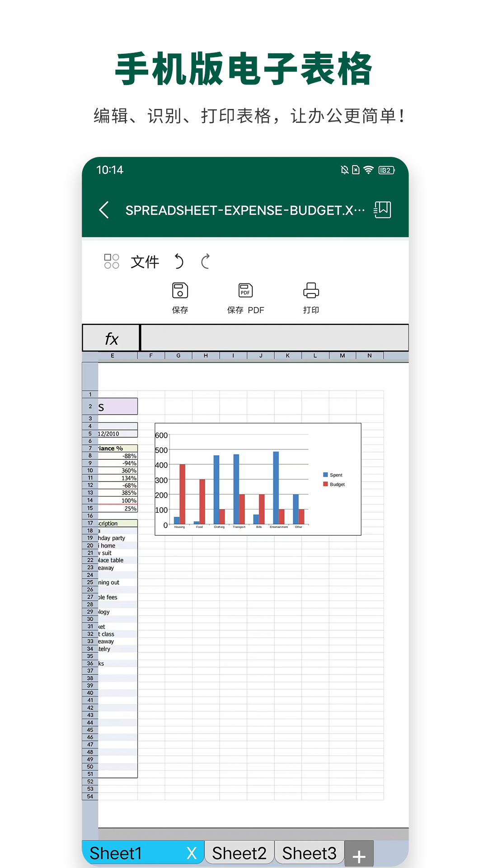Print the spreadsheet with printer icon

pos(311,291)
